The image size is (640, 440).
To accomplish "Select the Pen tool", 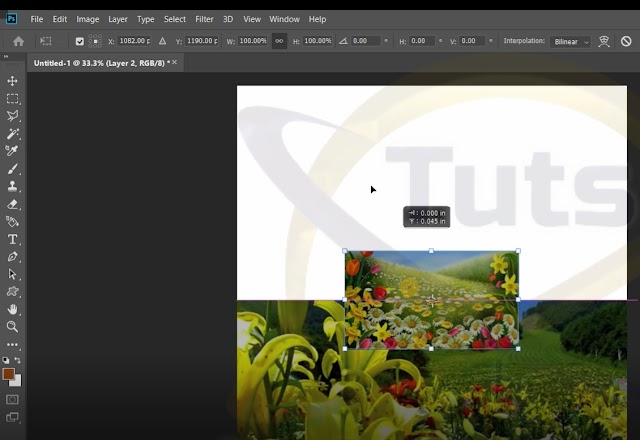I will pyautogui.click(x=12, y=256).
